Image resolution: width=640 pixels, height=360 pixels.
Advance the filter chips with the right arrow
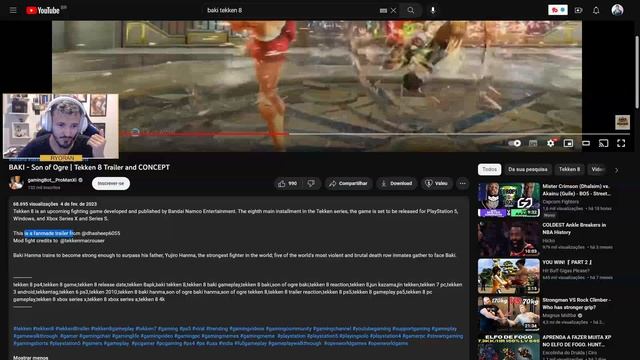[616, 170]
